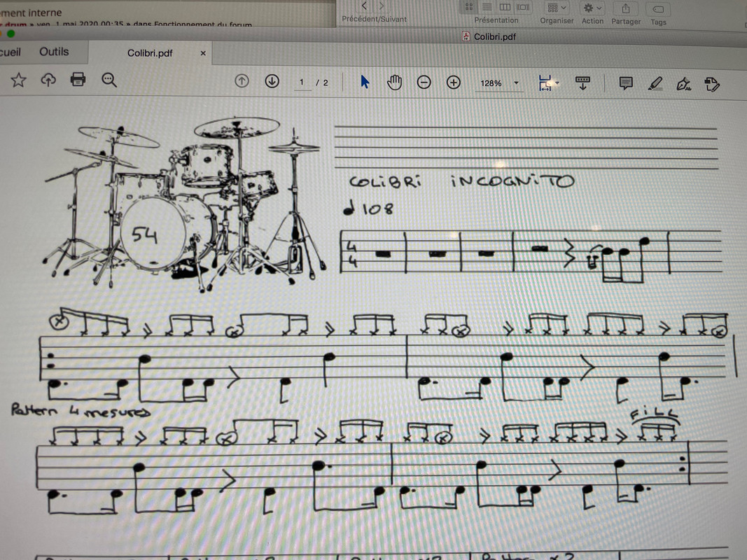Open the find text magnifier tool
The width and height of the screenshot is (747, 560).
click(109, 80)
